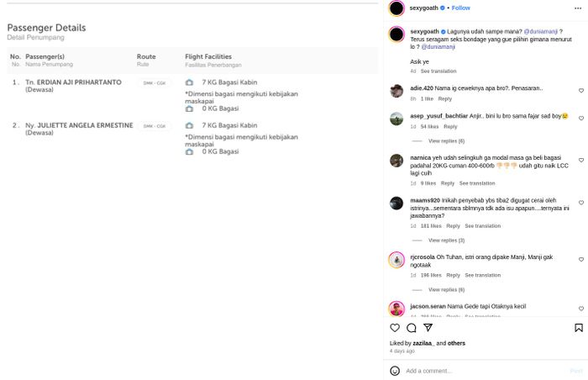See translation of the sexygoath caption
Image resolution: width=588 pixels, height=380 pixels.
click(438, 71)
